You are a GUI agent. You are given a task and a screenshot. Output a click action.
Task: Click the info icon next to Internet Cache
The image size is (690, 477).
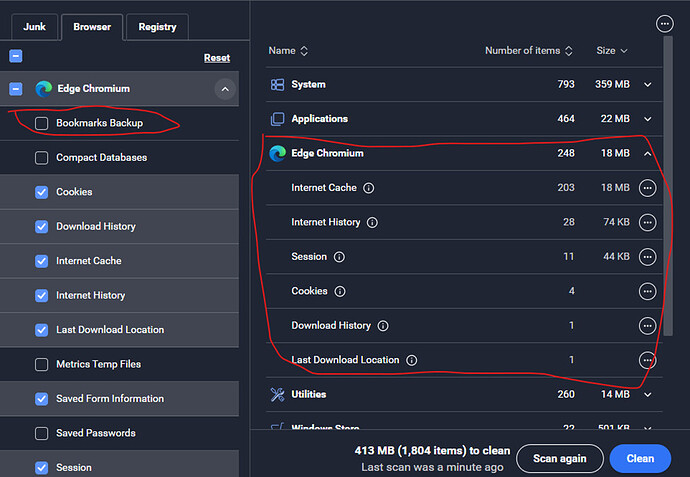tap(369, 188)
